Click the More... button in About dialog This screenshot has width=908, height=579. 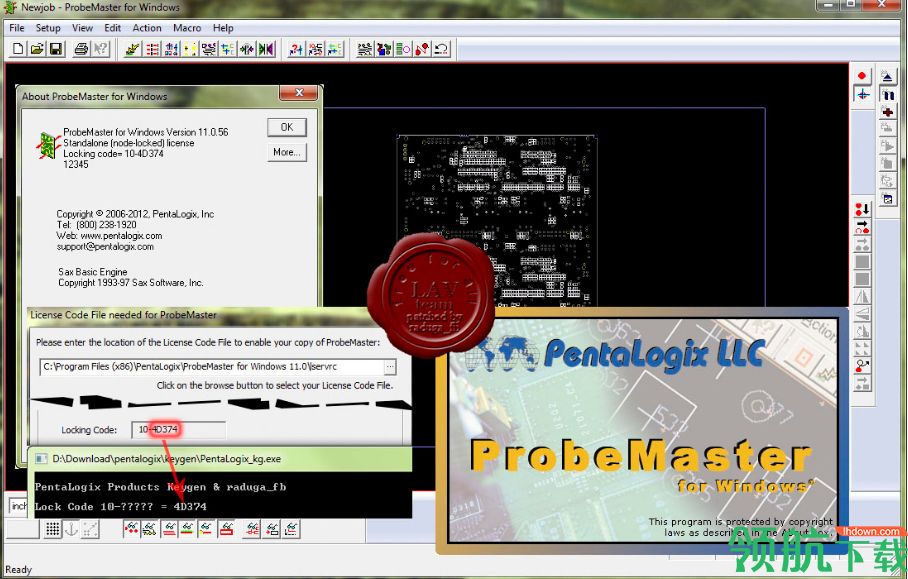point(287,152)
